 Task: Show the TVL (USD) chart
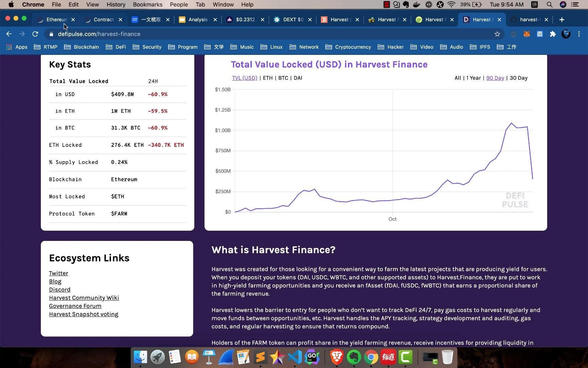[x=245, y=78]
